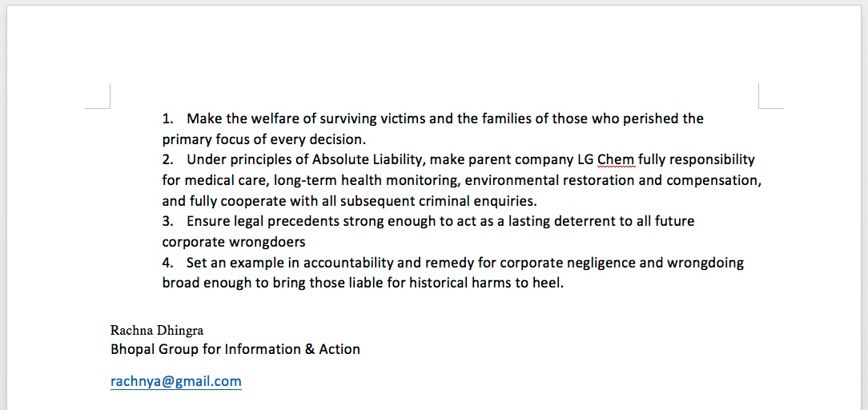Select list number "3." before "Ensure legal precedents"

[168, 221]
